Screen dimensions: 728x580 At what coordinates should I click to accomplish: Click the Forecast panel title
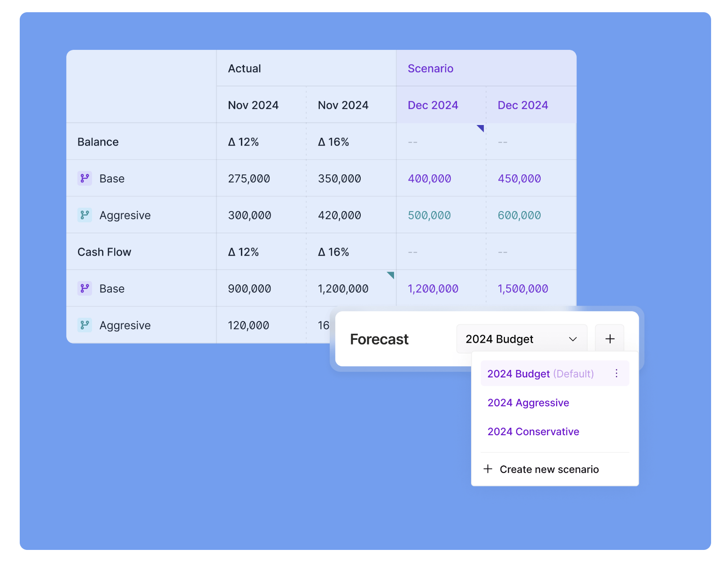[379, 339]
